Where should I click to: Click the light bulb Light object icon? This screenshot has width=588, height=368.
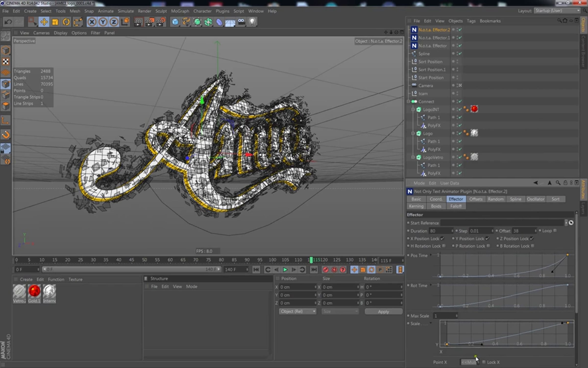tap(252, 22)
